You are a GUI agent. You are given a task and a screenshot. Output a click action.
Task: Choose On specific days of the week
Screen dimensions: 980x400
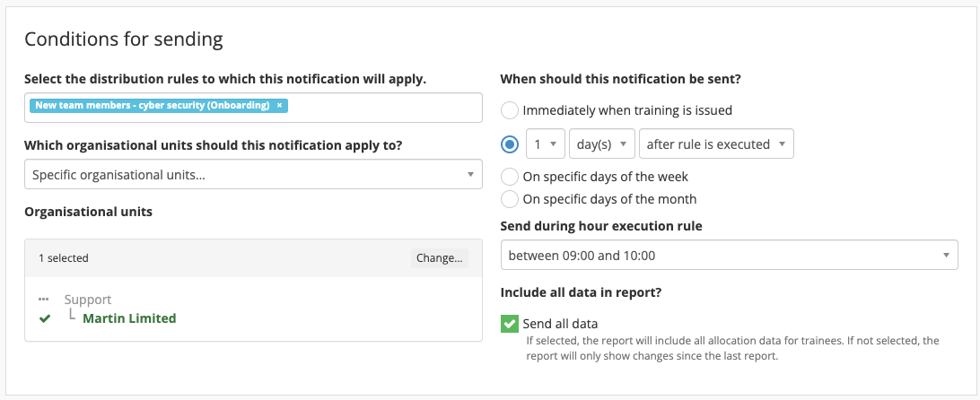pyautogui.click(x=510, y=177)
